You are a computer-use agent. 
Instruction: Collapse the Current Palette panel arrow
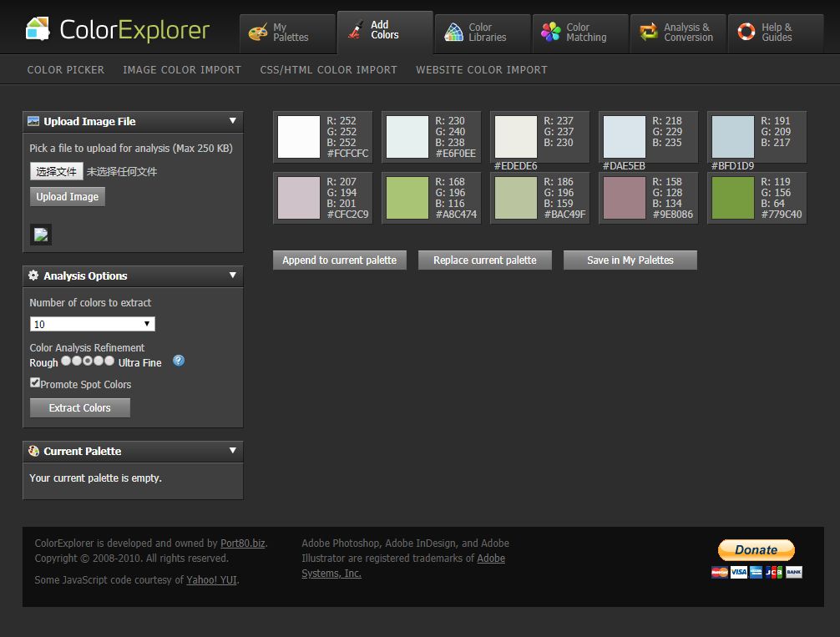pos(233,450)
